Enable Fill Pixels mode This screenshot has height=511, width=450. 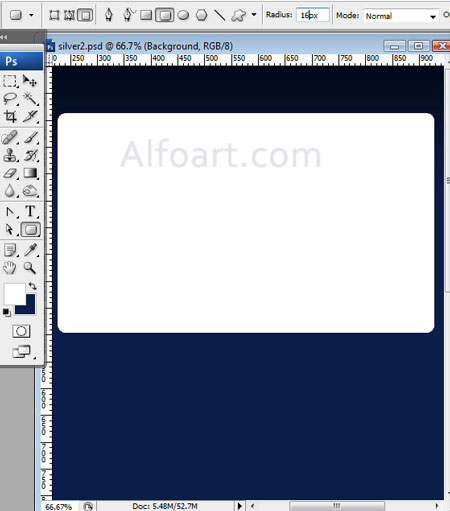(85, 15)
